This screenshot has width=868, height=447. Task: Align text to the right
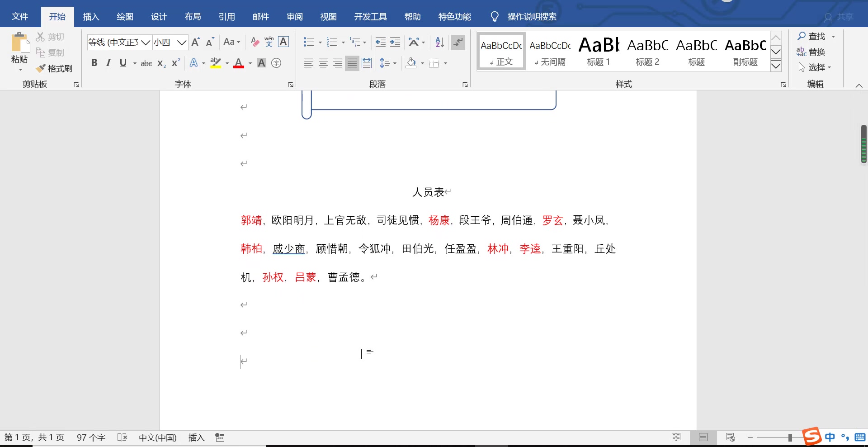338,63
